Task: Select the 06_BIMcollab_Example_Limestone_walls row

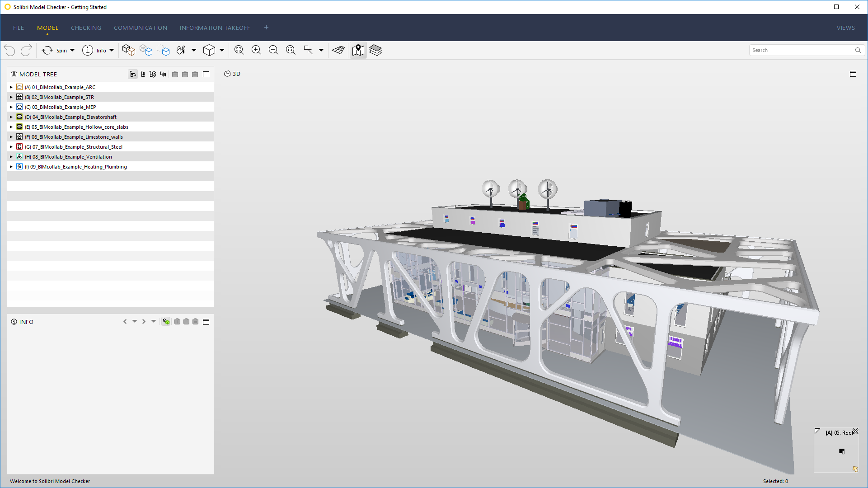Action: (111, 137)
